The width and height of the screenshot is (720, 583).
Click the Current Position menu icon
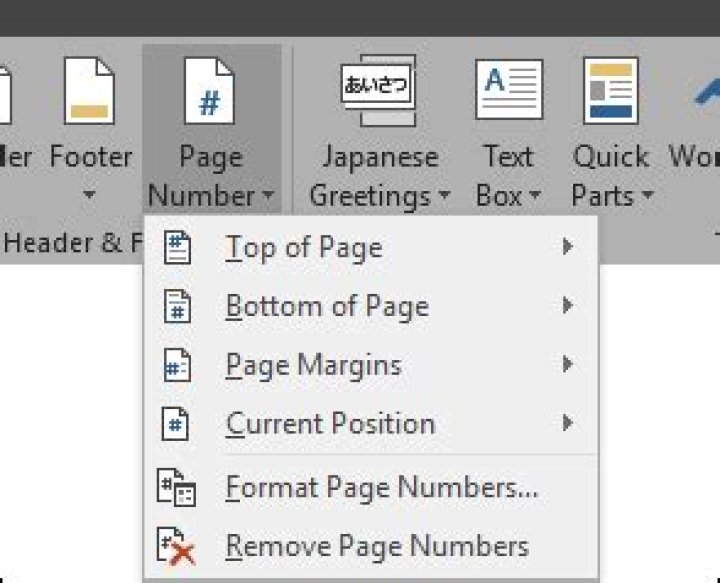pyautogui.click(x=175, y=424)
